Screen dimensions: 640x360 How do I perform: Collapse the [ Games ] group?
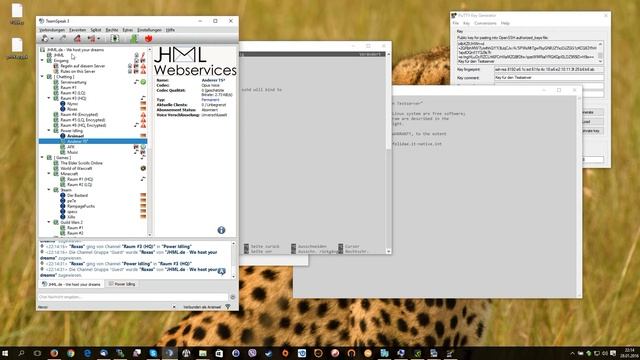(x=42, y=158)
